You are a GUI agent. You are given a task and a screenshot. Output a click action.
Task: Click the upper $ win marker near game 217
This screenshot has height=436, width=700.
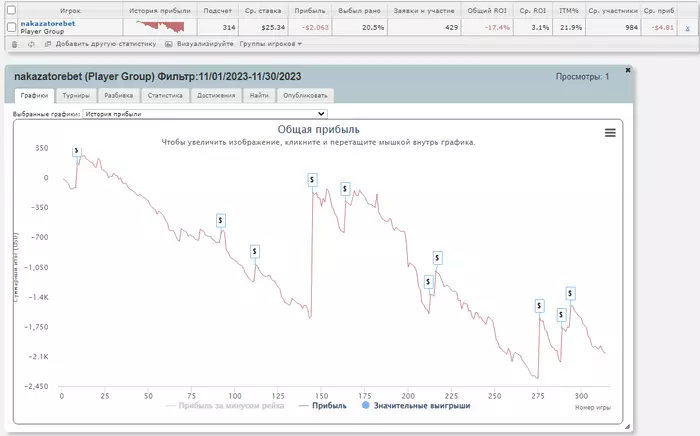pos(438,257)
